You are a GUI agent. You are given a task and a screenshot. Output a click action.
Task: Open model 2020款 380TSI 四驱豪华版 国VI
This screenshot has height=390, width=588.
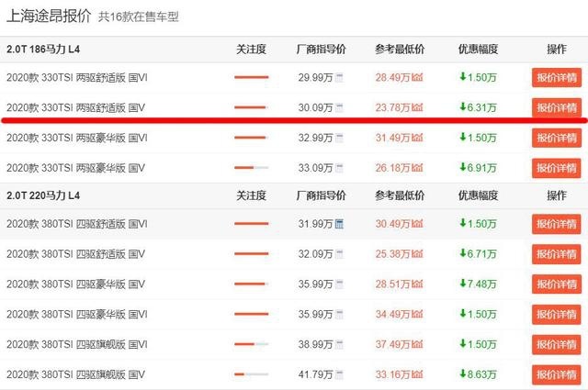pos(77,314)
